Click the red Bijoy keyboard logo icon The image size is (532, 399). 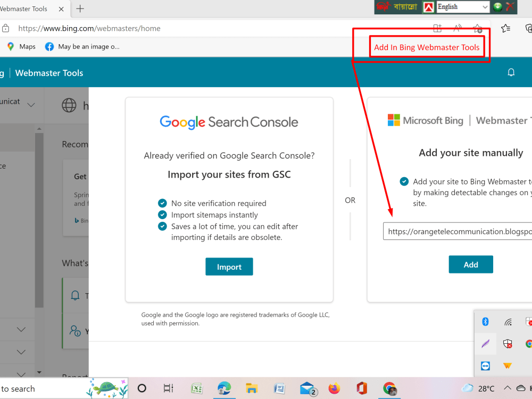click(428, 7)
